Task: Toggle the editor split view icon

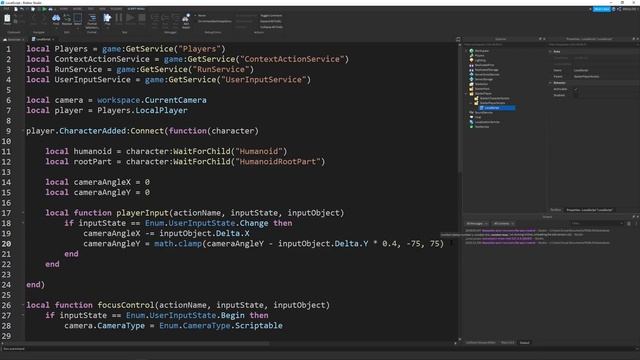Action: (x=458, y=39)
